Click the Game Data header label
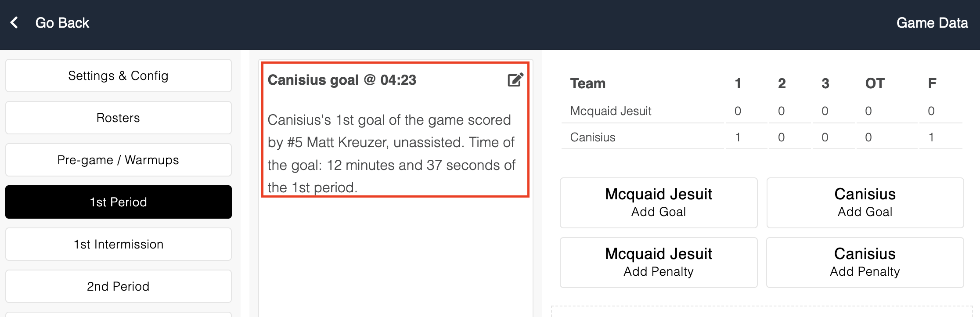 (932, 23)
